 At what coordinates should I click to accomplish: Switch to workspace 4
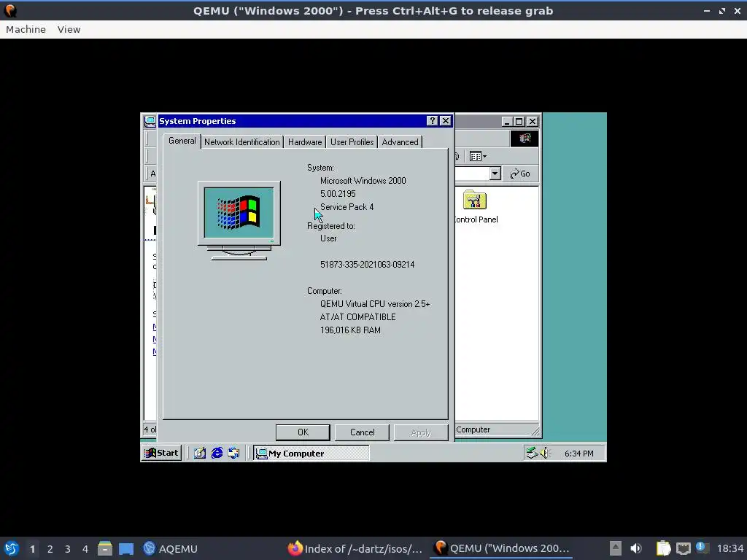[x=85, y=549]
